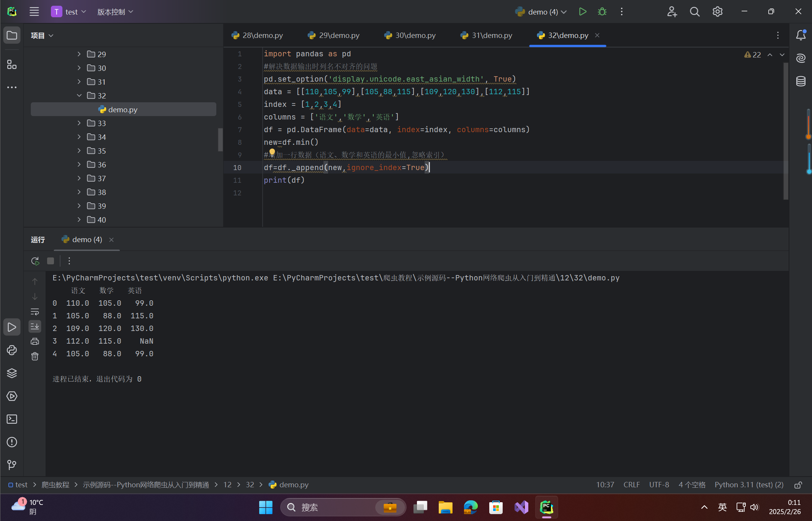Collapse folder 32 in project tree
812x521 pixels.
(x=79, y=95)
